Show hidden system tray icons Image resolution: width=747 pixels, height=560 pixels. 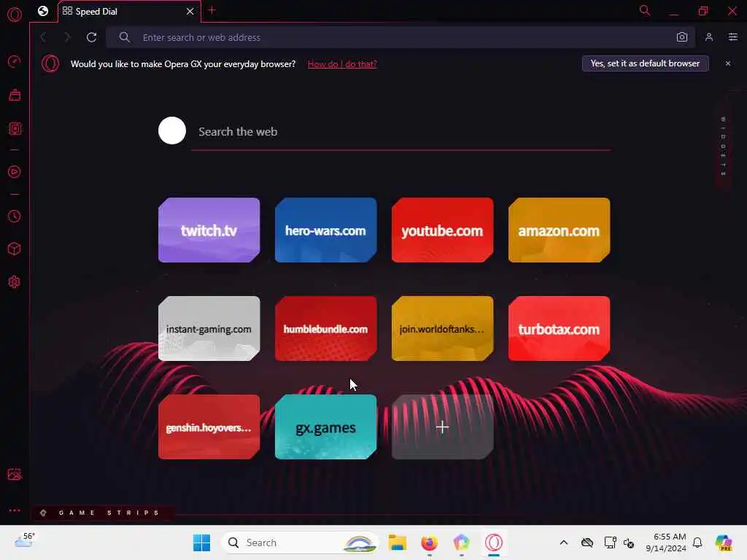click(564, 542)
